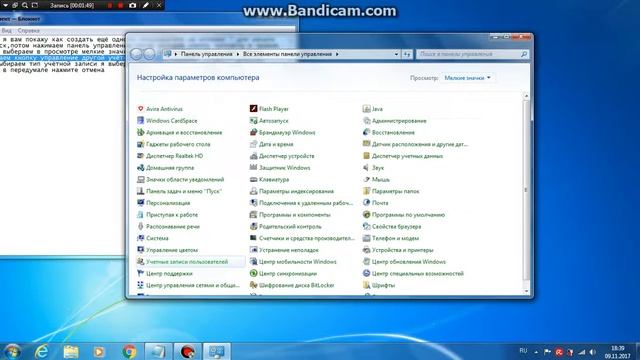This screenshot has height=360, width=640.
Task: Open Брандмауэр Windows icon
Action: tap(253, 133)
